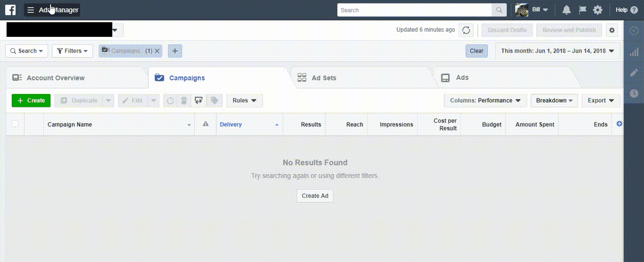Open the clock history icon in sidebar
The width and height of the screenshot is (644, 262).
(x=634, y=94)
